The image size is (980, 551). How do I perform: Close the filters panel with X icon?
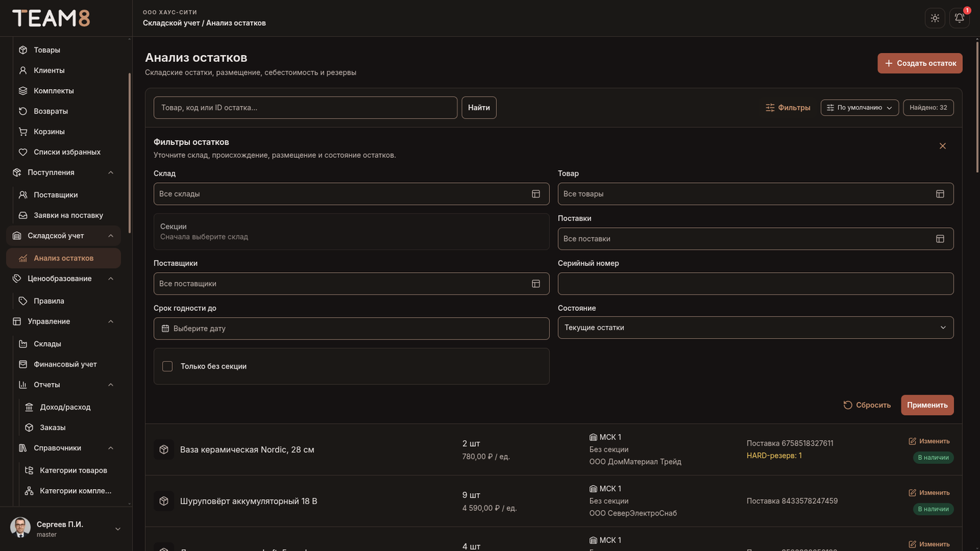coord(943,146)
